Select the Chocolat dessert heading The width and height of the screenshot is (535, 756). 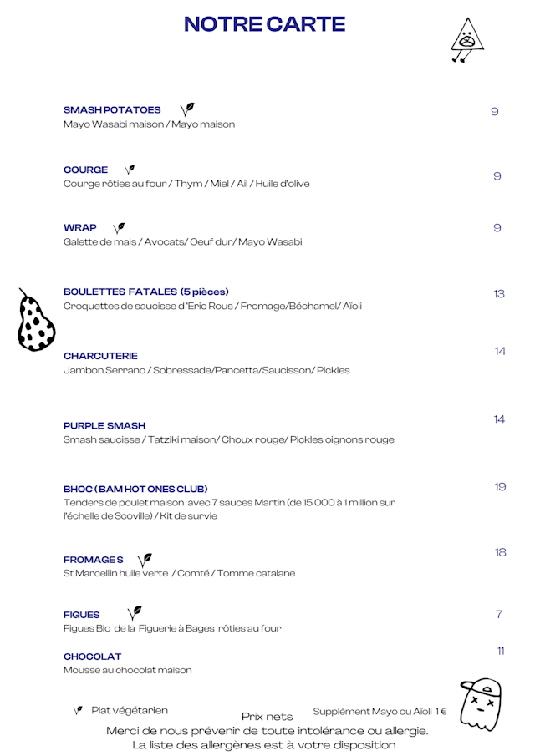[x=92, y=657]
